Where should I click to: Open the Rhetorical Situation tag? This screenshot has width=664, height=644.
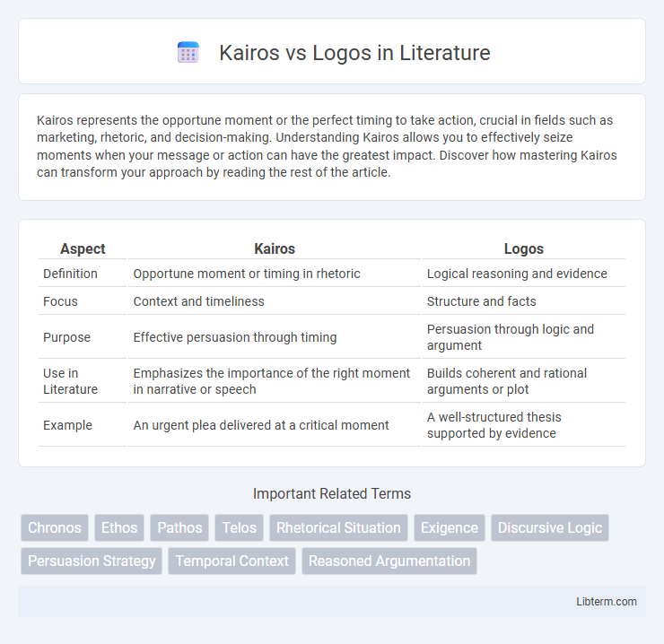coord(338,527)
